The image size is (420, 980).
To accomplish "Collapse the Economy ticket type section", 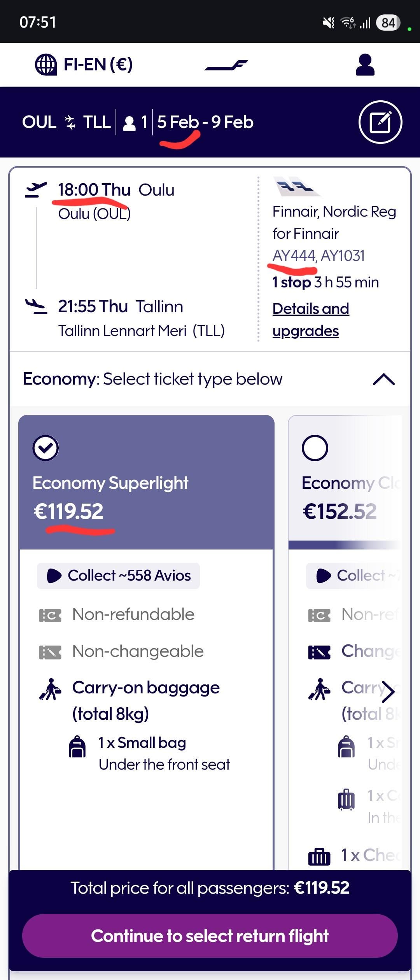I will click(x=383, y=379).
